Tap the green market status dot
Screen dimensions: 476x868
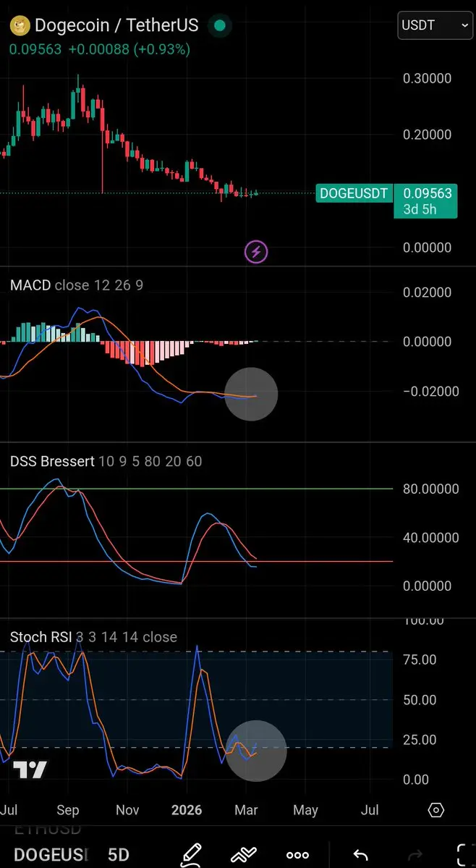[219, 25]
